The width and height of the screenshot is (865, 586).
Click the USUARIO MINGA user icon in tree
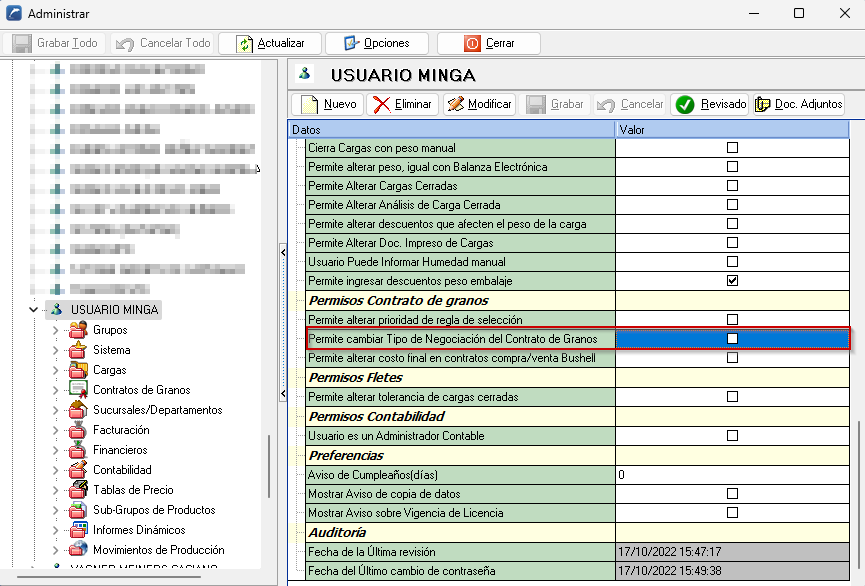coord(57,310)
